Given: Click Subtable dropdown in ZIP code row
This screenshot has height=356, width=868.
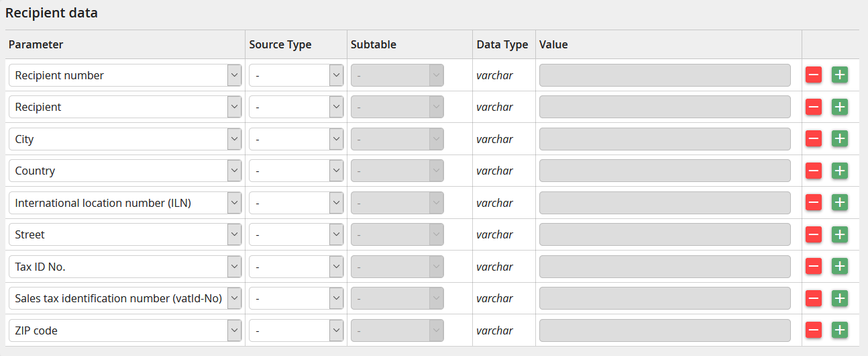Looking at the screenshot, I should tap(397, 330).
